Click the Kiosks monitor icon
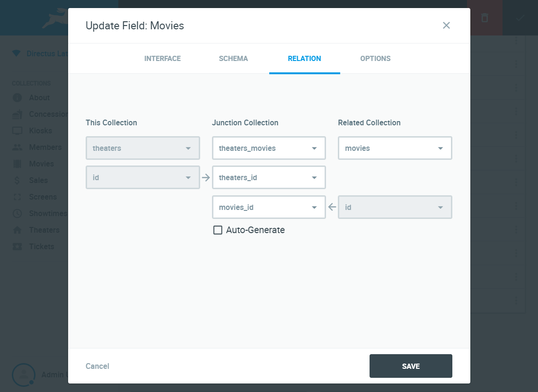Screen dimensions: 538x392 point(17,131)
